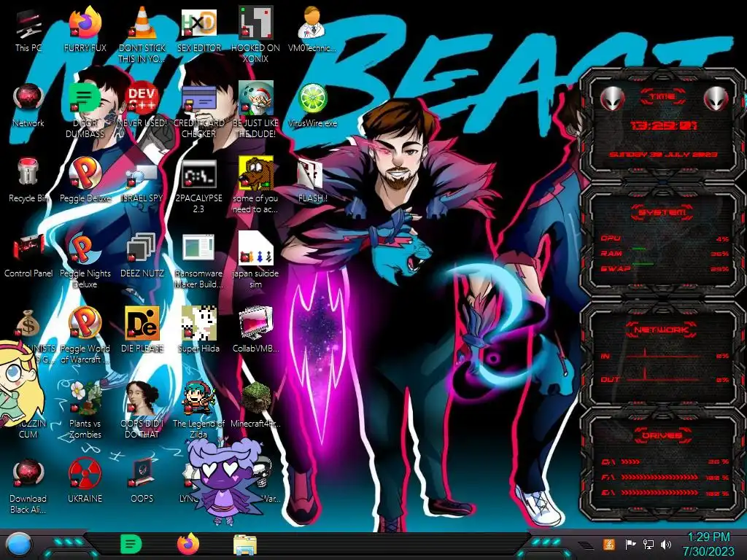Launch the HOOKED ON XONIX shortcut
Screen dimensions: 747x560
click(255, 34)
